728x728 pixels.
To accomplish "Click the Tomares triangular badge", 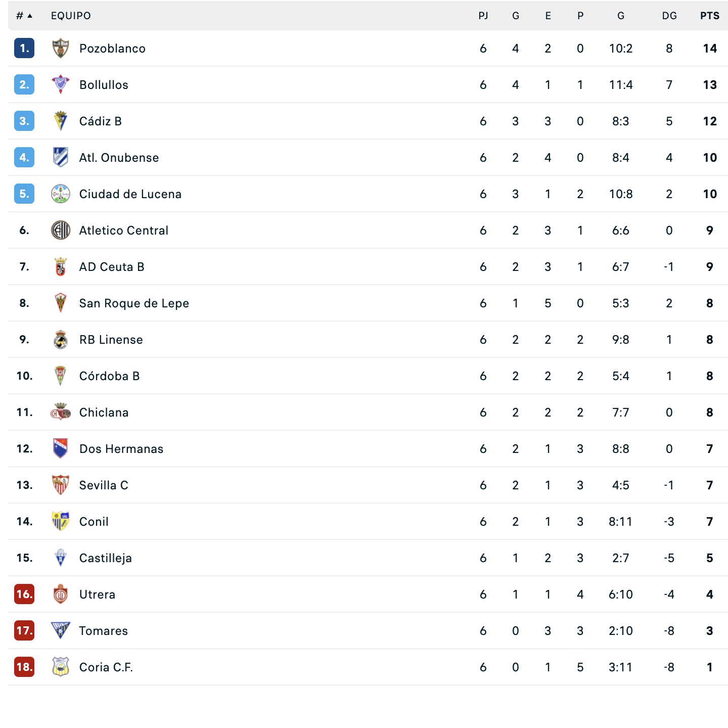I will click(x=60, y=631).
